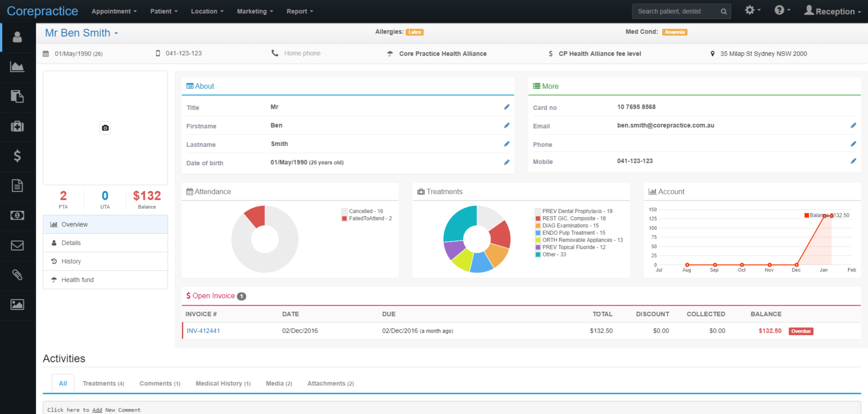
Task: Select the History side menu item
Action: (x=71, y=261)
